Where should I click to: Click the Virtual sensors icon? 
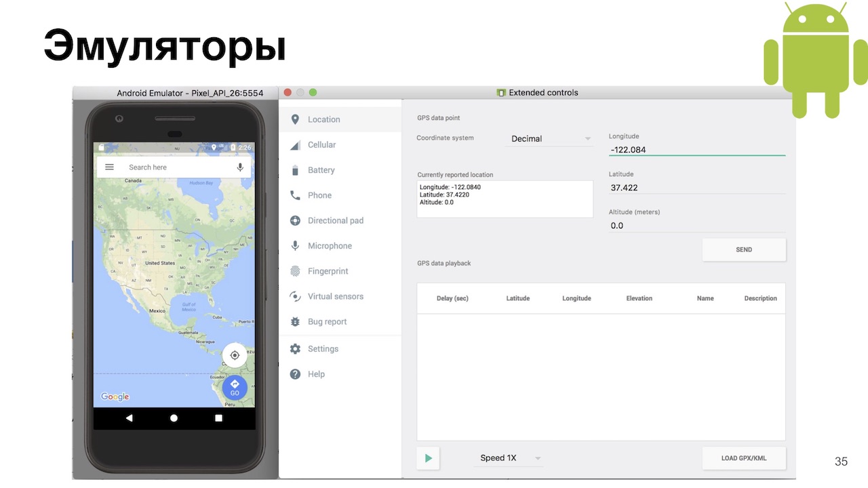295,296
